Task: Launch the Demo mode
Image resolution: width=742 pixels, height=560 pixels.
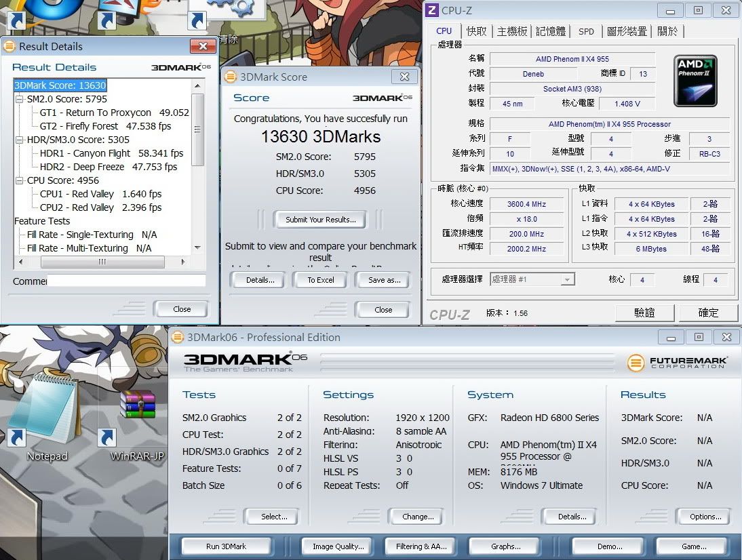Action: coord(610,546)
